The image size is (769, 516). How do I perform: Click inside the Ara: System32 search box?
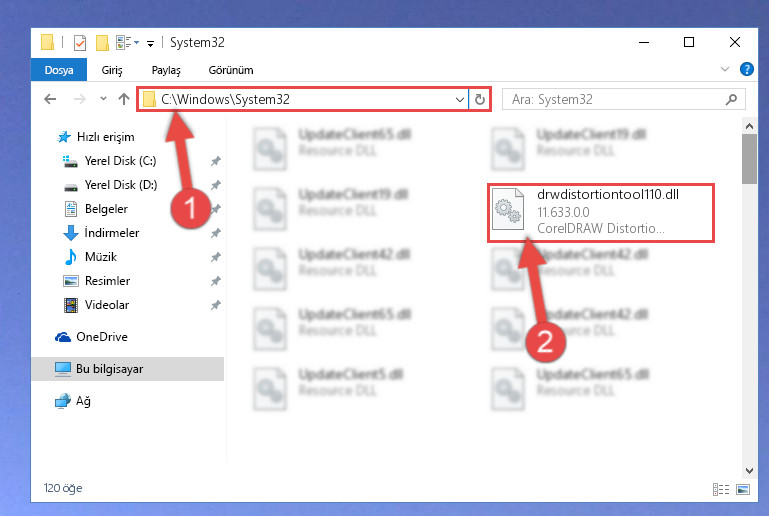tap(615, 100)
